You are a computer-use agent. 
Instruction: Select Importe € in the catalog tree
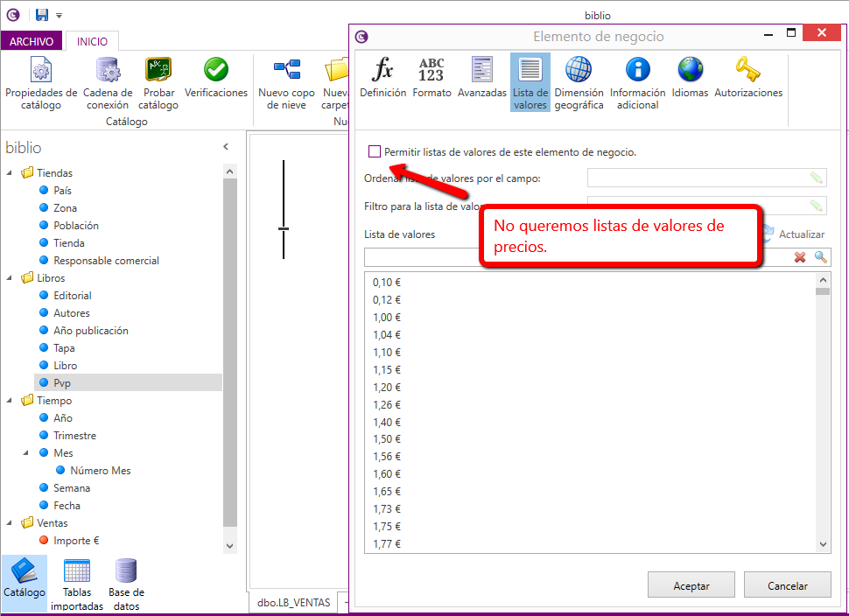coord(76,540)
